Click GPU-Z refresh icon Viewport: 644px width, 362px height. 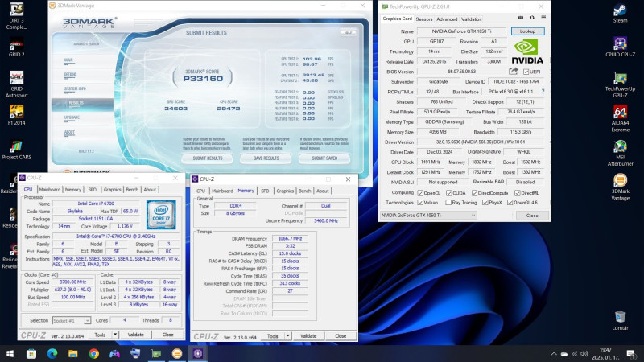click(532, 18)
